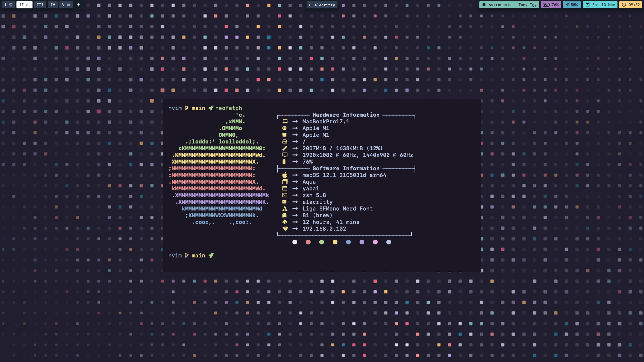Click the red color dot in palette
644x362 pixels.
click(x=308, y=242)
